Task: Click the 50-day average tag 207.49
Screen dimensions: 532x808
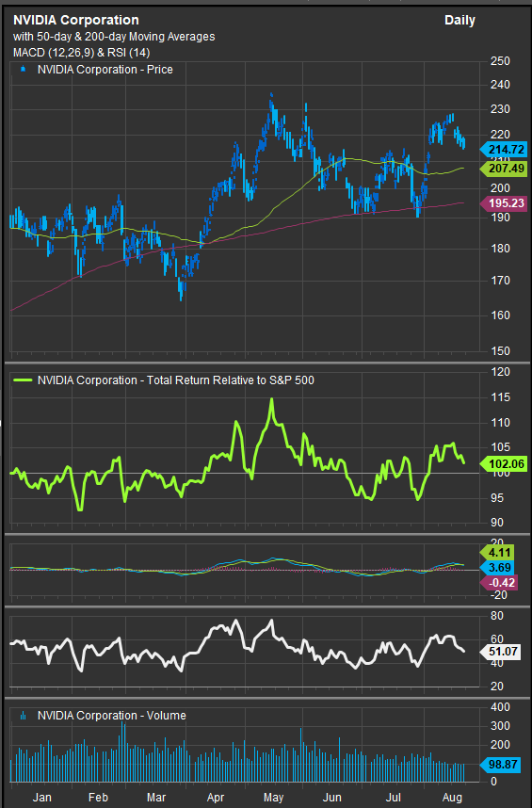Action: click(504, 169)
